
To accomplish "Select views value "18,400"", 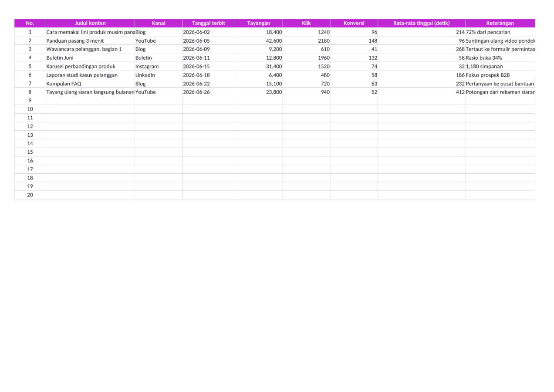I will click(259, 32).
